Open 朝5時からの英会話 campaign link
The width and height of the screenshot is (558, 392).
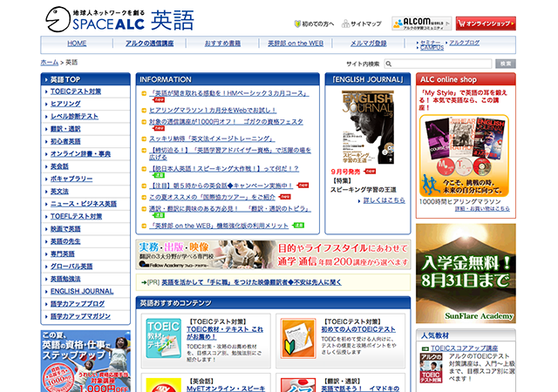pos(221,186)
